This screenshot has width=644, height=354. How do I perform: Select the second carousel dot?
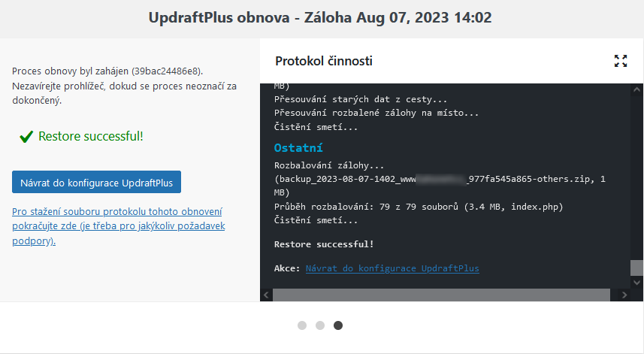pyautogui.click(x=320, y=325)
